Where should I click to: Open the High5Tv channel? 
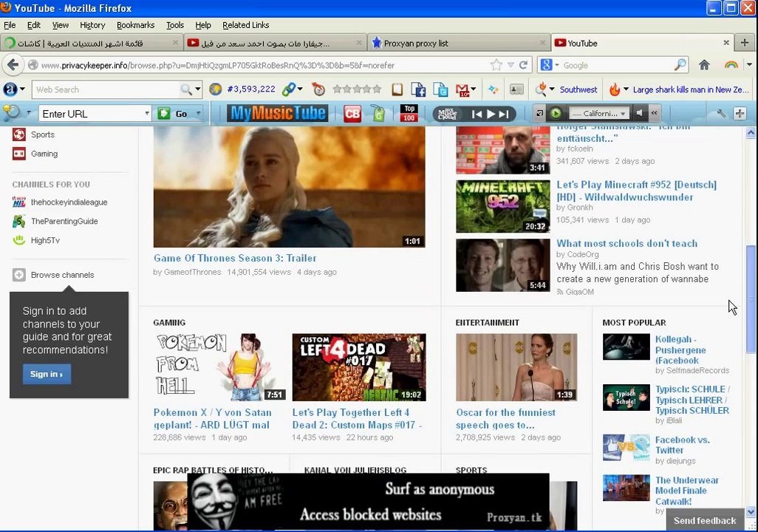point(45,240)
